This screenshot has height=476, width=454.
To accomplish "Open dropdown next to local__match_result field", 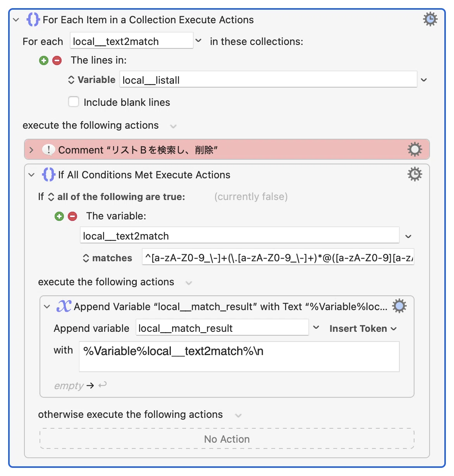I will pyautogui.click(x=316, y=328).
